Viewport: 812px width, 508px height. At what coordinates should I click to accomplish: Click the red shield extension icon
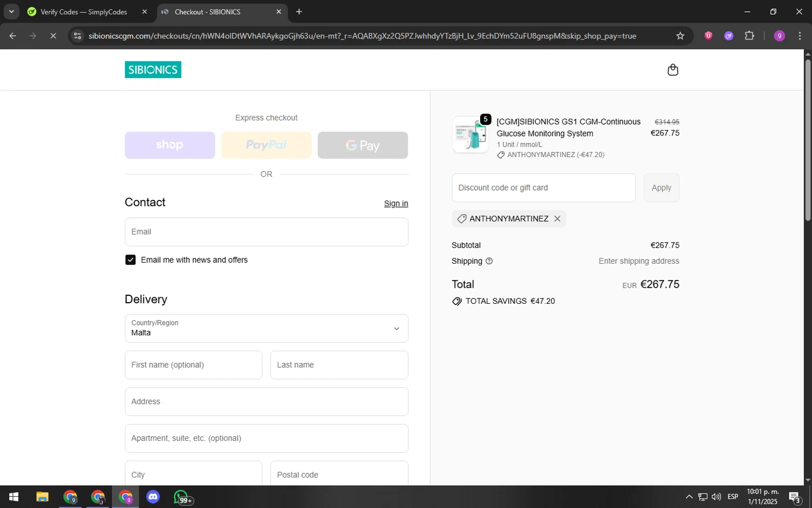708,36
